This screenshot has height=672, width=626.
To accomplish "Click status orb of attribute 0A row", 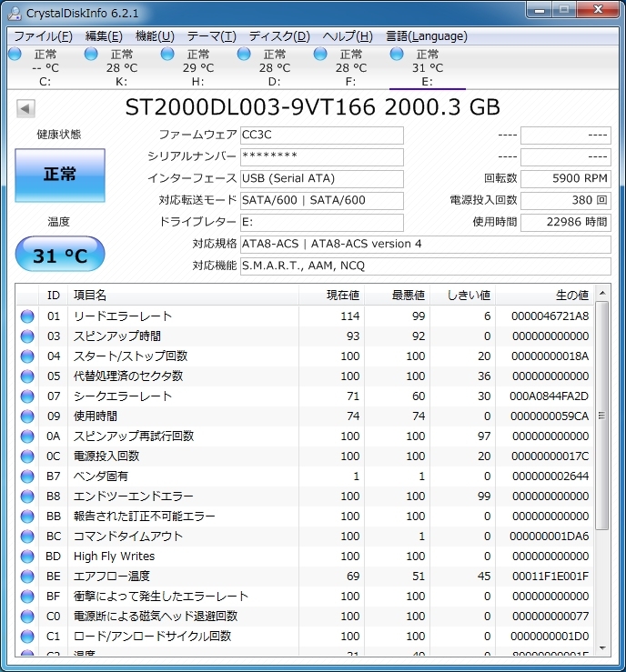I will [x=27, y=436].
